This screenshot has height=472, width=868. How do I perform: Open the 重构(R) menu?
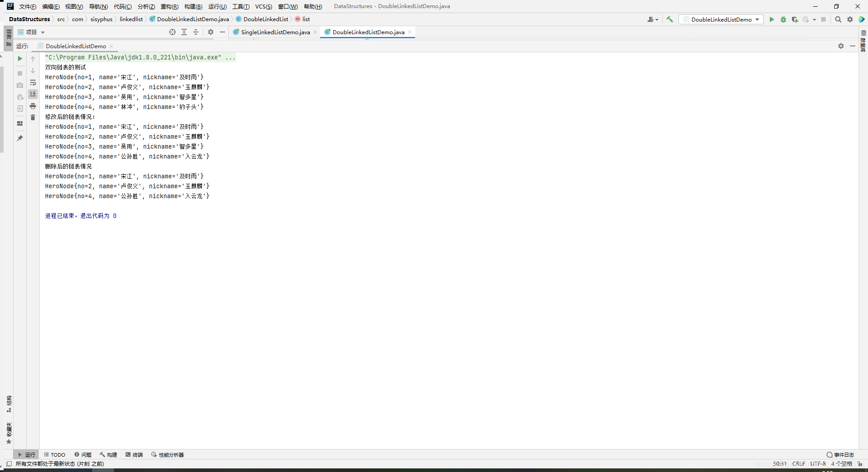tap(170, 6)
